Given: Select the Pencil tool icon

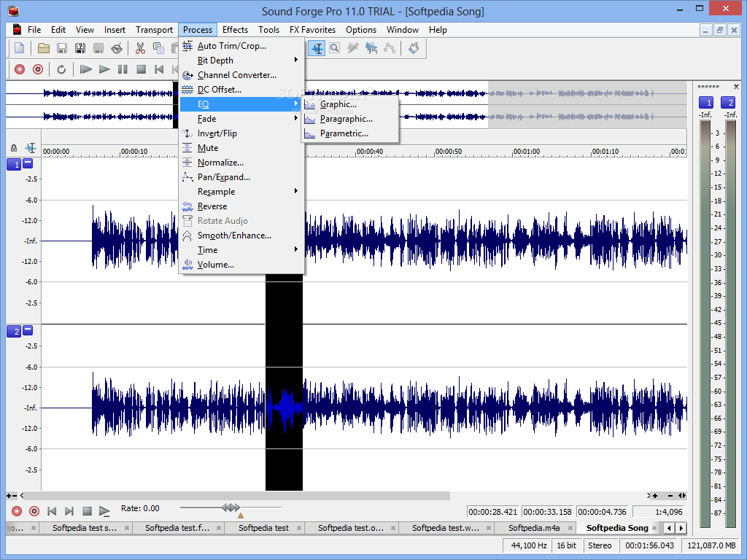Looking at the screenshot, I should pos(353,48).
